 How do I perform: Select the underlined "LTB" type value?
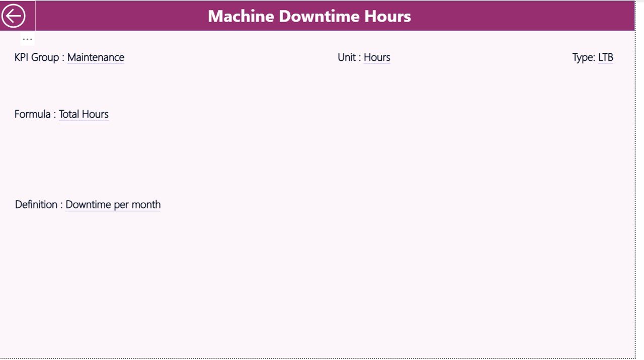pos(605,57)
